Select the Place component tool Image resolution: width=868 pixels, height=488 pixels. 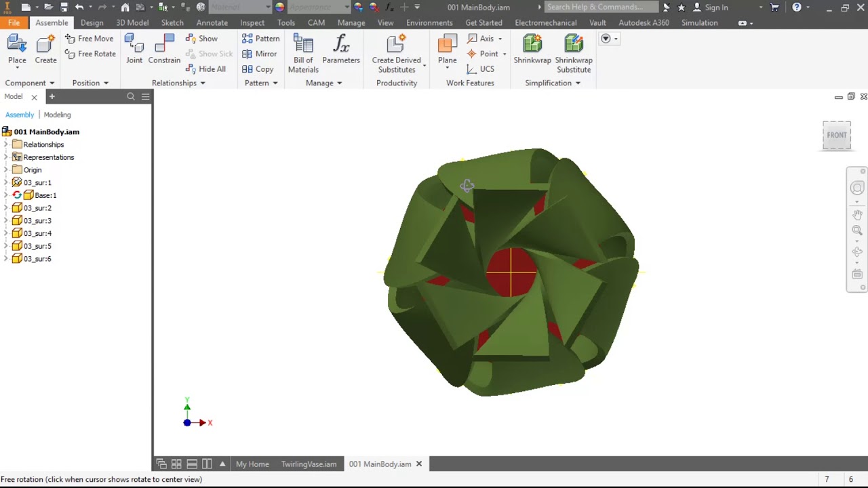coord(17,49)
